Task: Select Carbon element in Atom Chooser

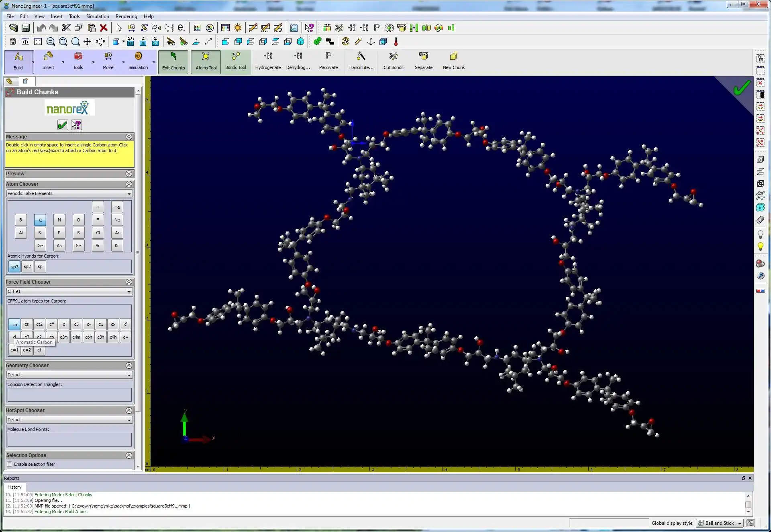Action: point(40,219)
